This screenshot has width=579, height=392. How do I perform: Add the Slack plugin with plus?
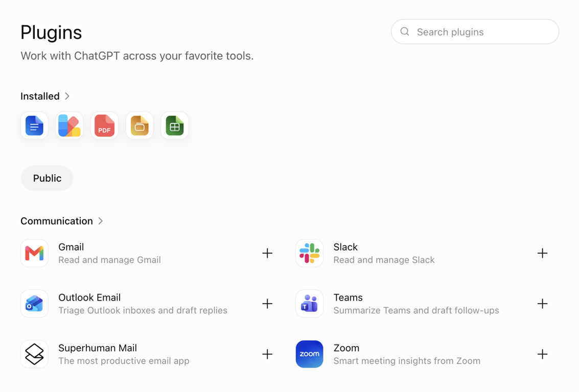(x=542, y=253)
